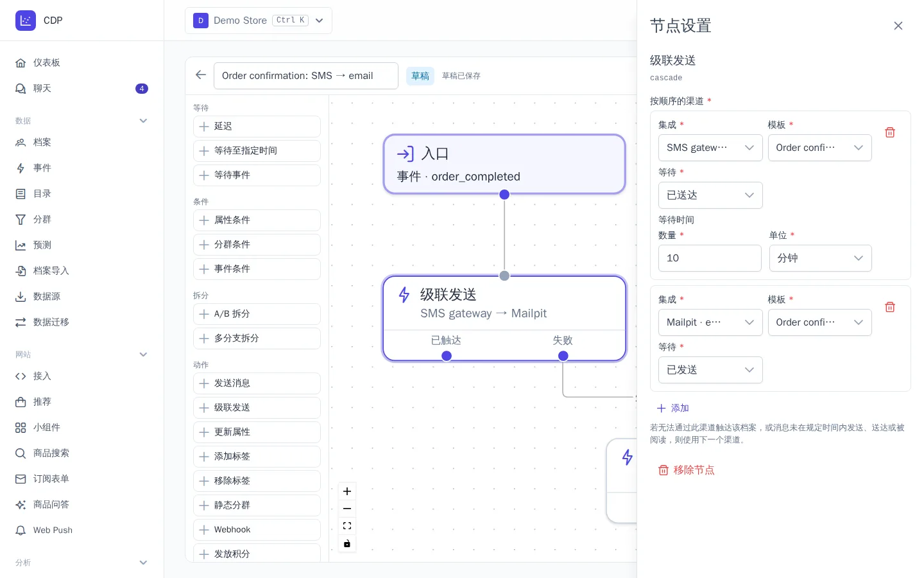Add an A/B 拆分 node
Screen dimensions: 924x578
(257, 314)
